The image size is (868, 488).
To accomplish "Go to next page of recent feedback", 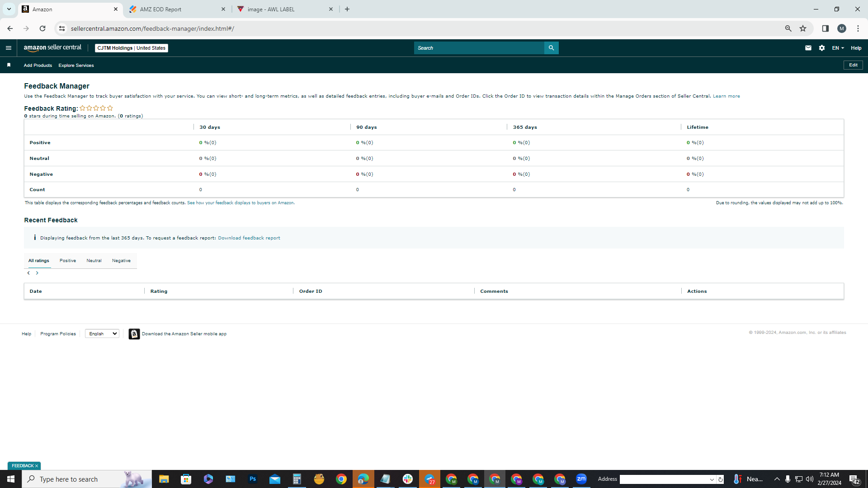I will 37,273.
